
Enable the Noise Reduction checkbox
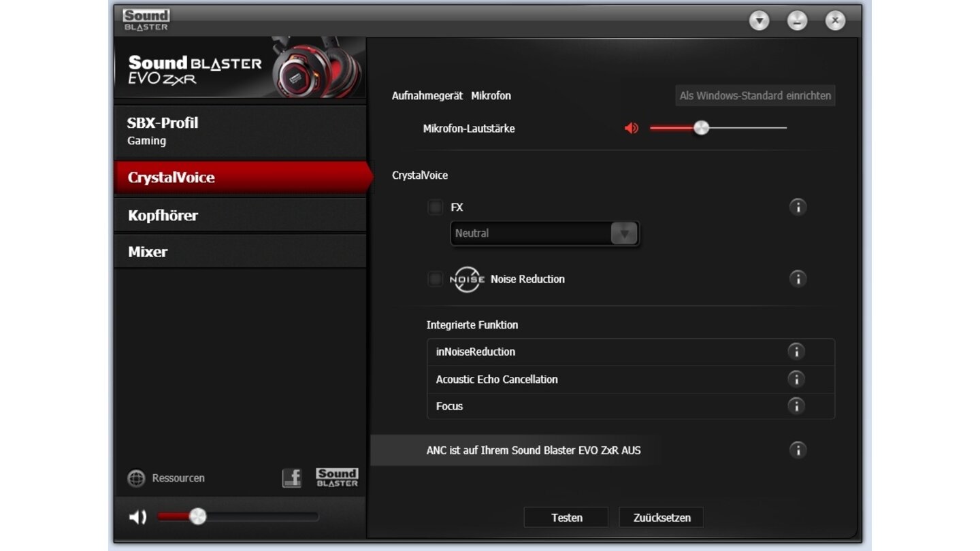click(x=435, y=279)
